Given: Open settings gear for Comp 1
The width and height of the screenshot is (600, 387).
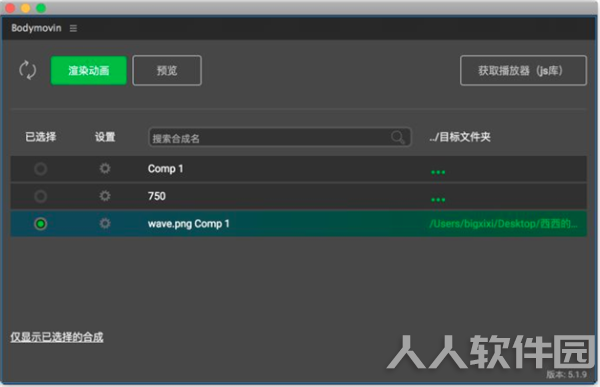Looking at the screenshot, I should click(105, 168).
